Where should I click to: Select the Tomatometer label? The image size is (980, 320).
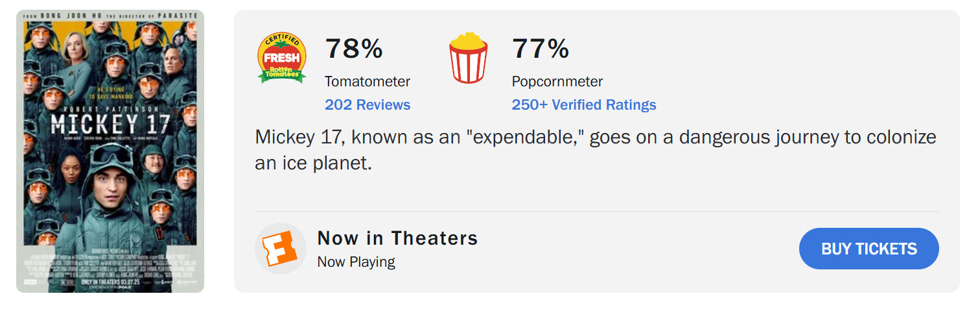click(x=367, y=82)
